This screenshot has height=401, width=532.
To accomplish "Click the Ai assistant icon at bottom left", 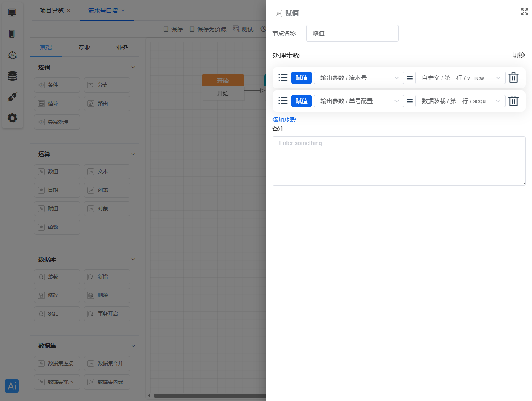I will [x=11, y=385].
